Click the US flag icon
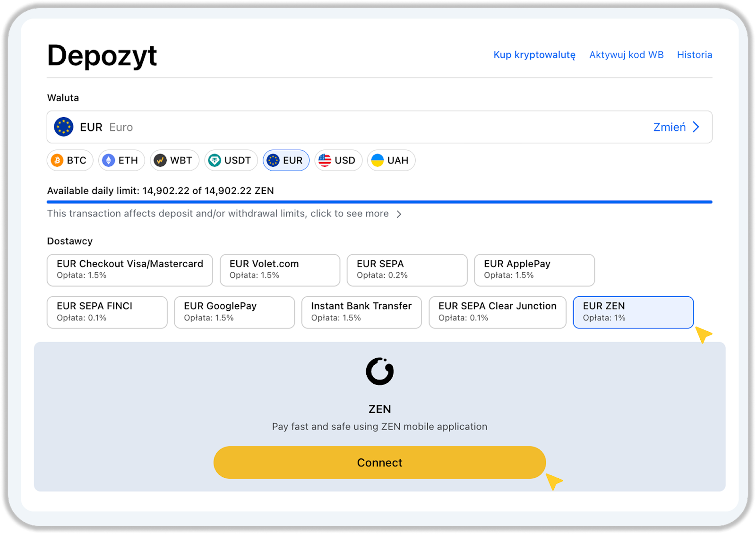The width and height of the screenshot is (756, 534). (x=325, y=161)
